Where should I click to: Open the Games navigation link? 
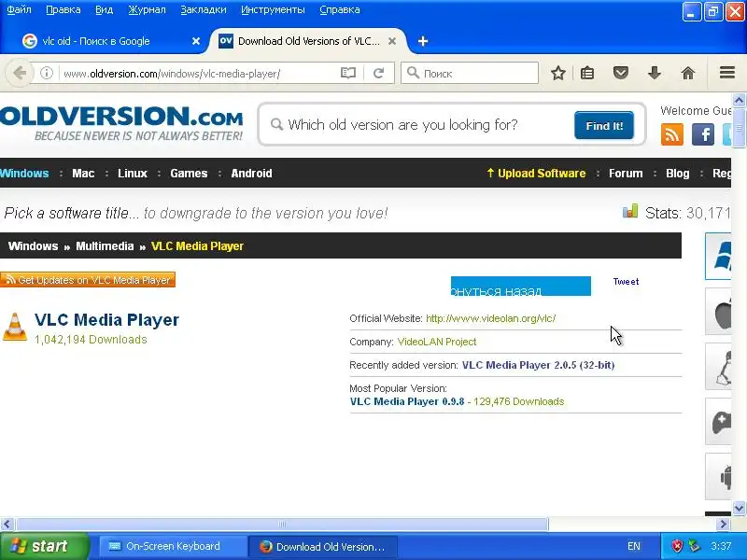pyautogui.click(x=189, y=174)
